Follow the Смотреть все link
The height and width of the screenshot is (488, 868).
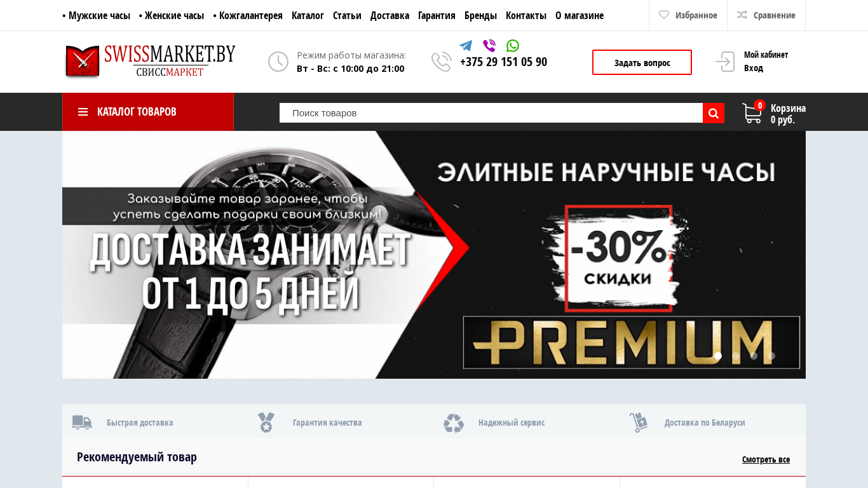click(x=766, y=459)
